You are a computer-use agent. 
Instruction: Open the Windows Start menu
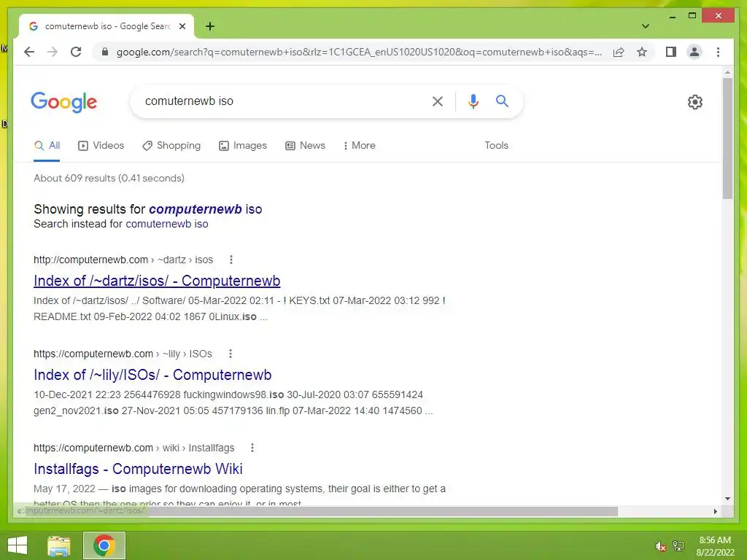[18, 545]
